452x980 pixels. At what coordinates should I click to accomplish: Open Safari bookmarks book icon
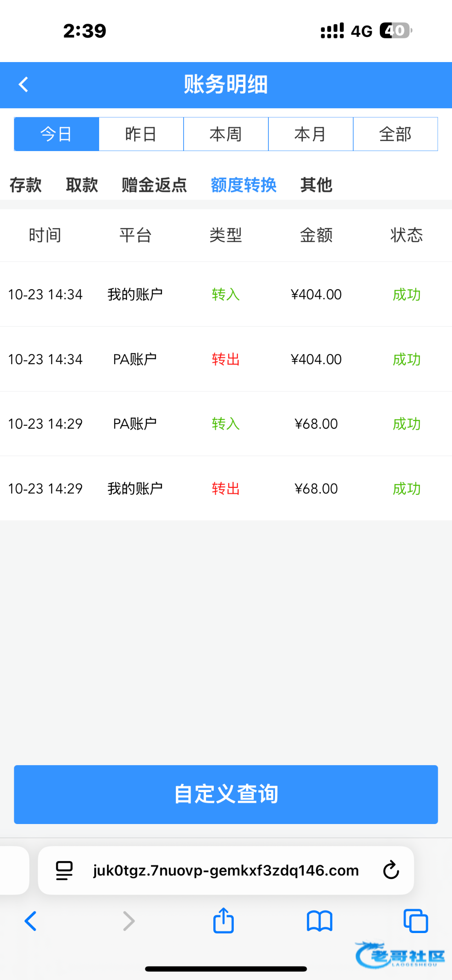click(319, 921)
